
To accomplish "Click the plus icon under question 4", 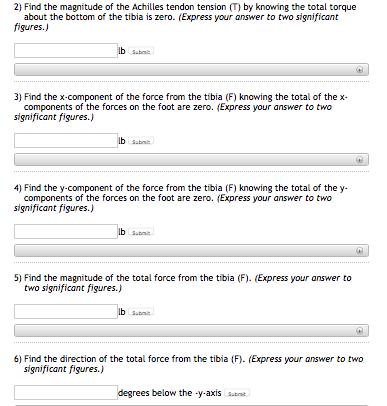I will point(359,251).
